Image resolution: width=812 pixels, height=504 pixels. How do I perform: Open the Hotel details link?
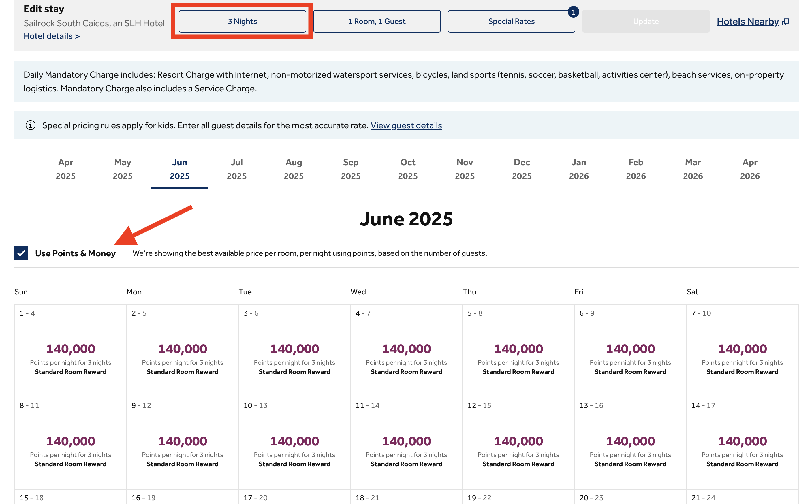[52, 36]
